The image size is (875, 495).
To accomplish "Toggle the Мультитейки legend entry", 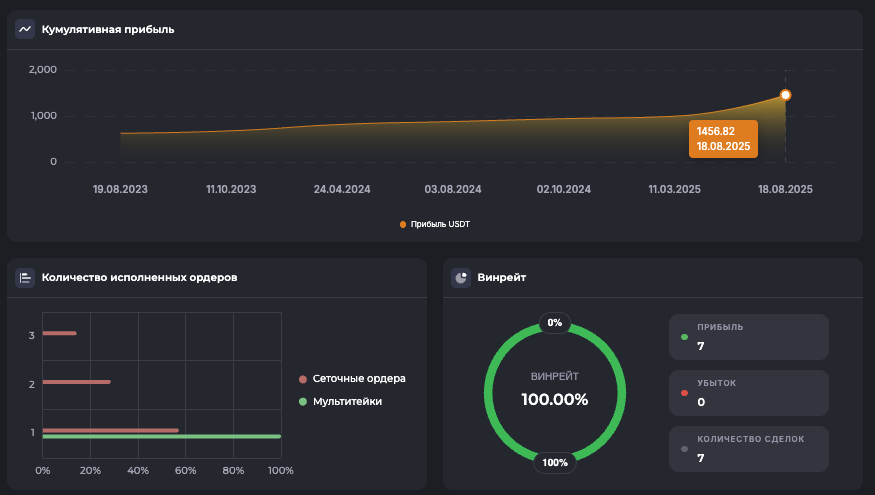I will (x=346, y=401).
